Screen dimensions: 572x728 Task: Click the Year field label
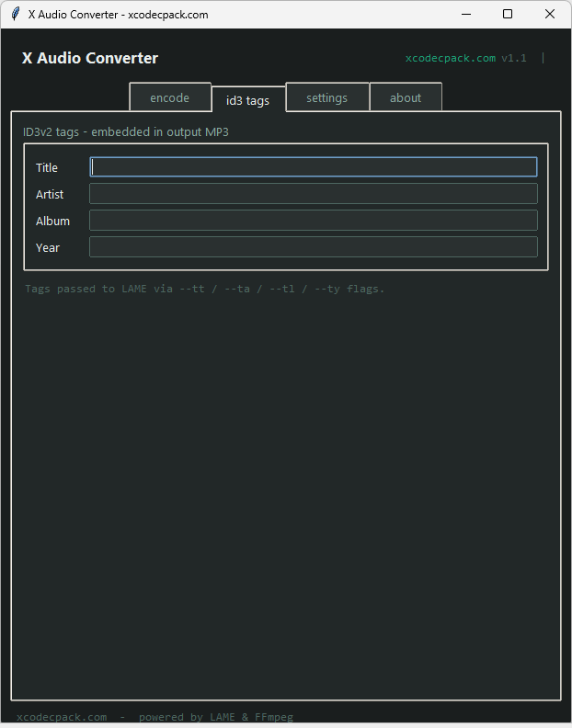click(x=48, y=247)
